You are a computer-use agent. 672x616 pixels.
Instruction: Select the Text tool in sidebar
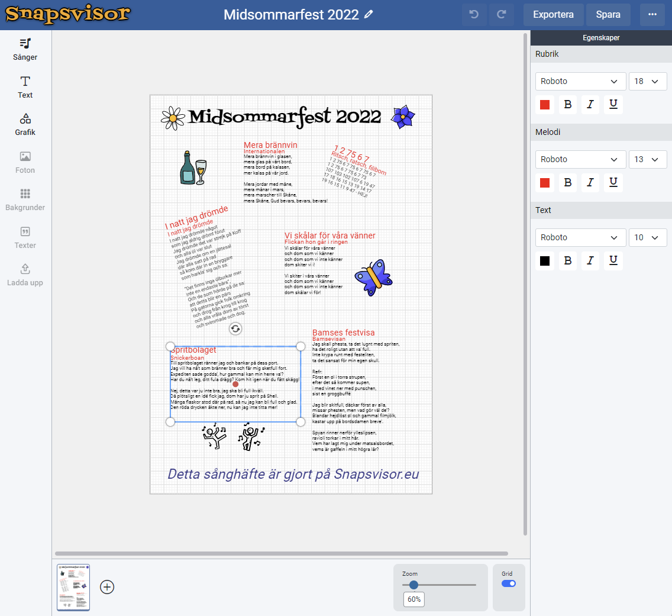25,87
